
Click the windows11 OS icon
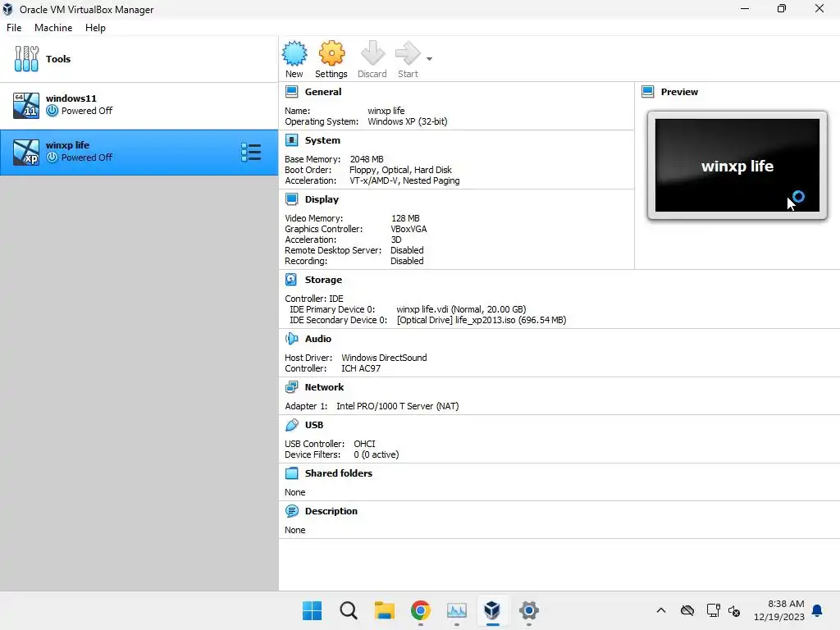pos(25,105)
